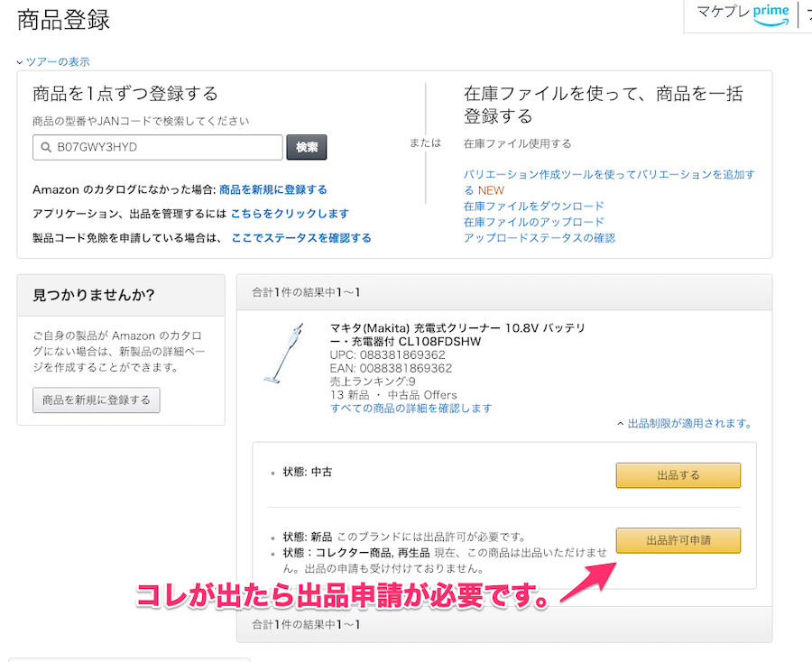Screen dimensions: 812x662
Task: Click the 状態: 中古 text
Action: click(x=308, y=472)
